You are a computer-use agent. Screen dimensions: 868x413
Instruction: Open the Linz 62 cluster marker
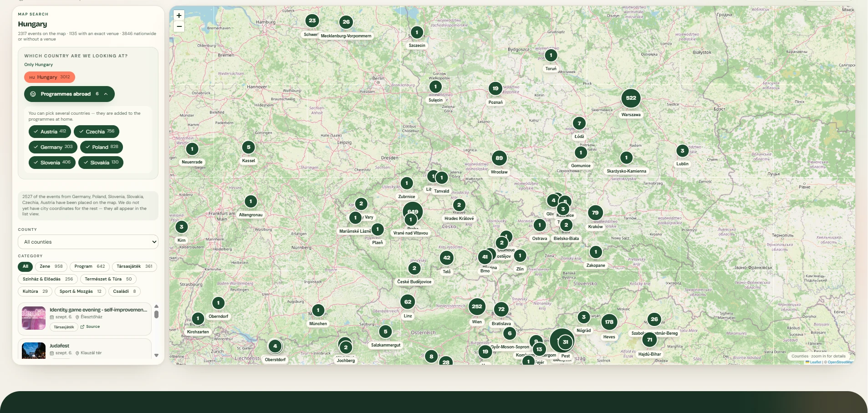click(408, 302)
